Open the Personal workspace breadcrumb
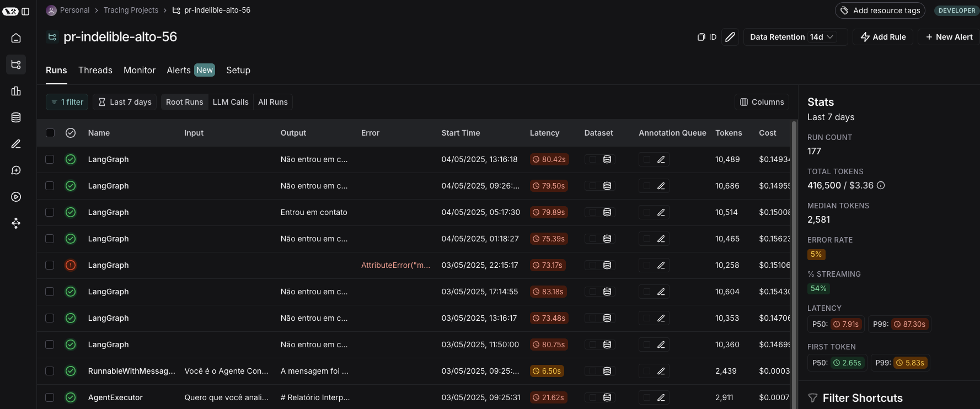 click(x=68, y=10)
